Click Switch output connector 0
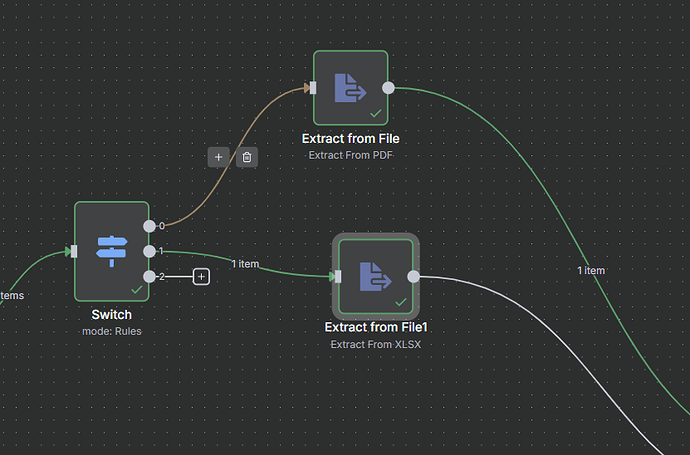 (150, 226)
